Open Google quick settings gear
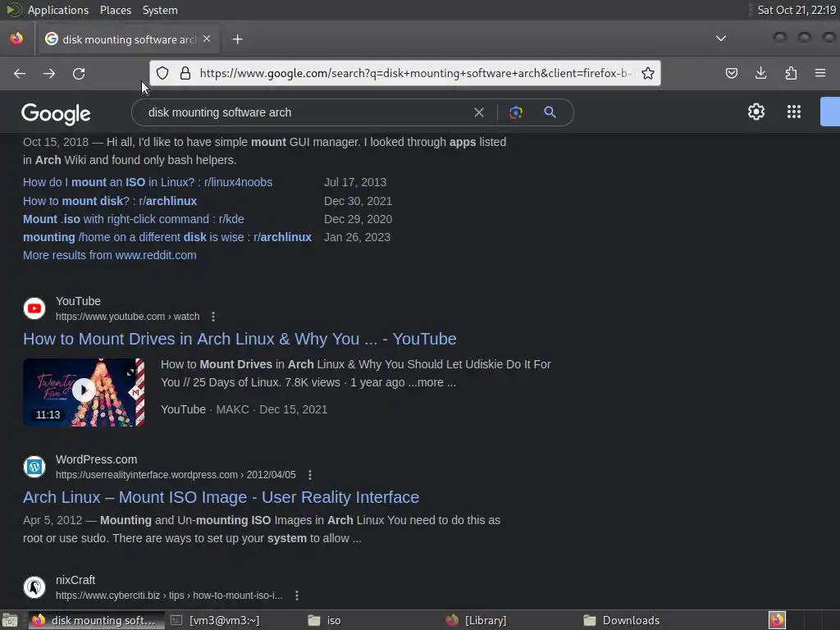Image resolution: width=840 pixels, height=630 pixels. tap(756, 112)
